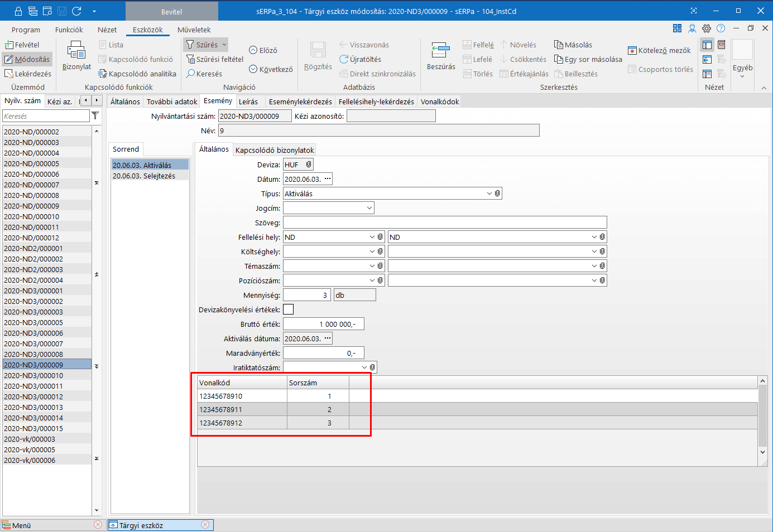Toggle the Devizakönyvelési értékek checkbox
The width and height of the screenshot is (773, 532).
[289, 309]
